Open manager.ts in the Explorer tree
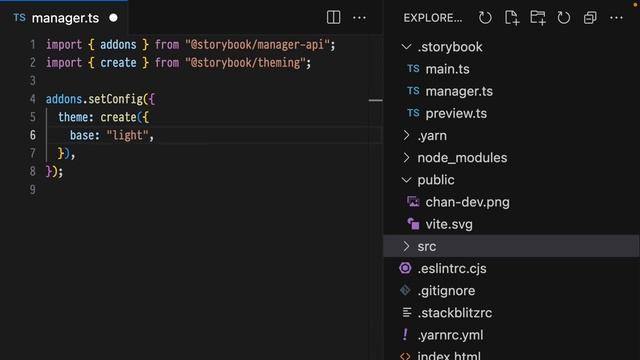 tap(459, 91)
